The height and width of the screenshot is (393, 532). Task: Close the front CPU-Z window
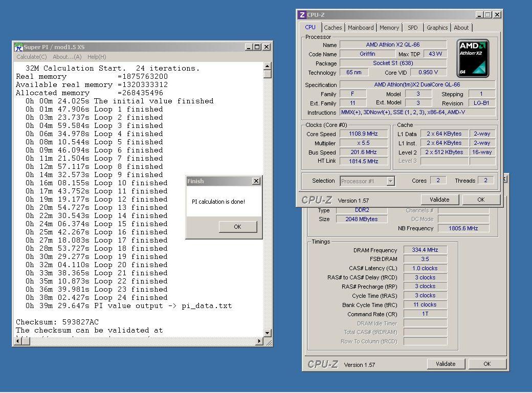pyautogui.click(x=497, y=15)
